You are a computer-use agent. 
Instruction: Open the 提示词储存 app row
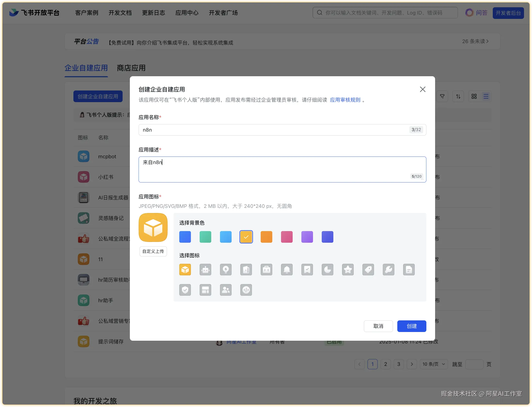282,342
